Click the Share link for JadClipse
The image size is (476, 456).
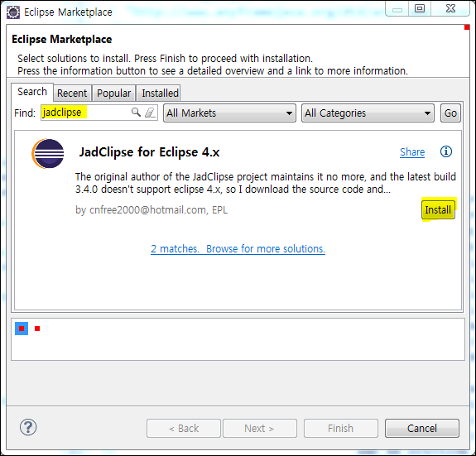[412, 152]
